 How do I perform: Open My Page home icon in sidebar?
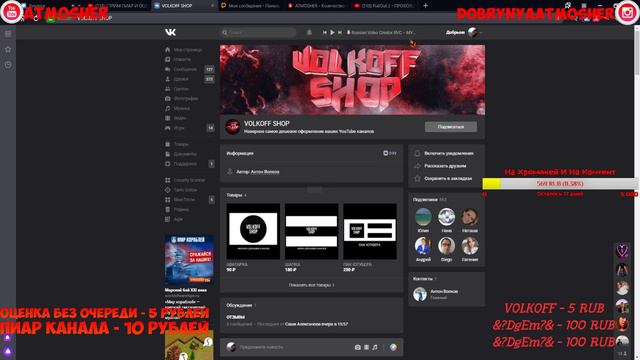tap(167, 50)
